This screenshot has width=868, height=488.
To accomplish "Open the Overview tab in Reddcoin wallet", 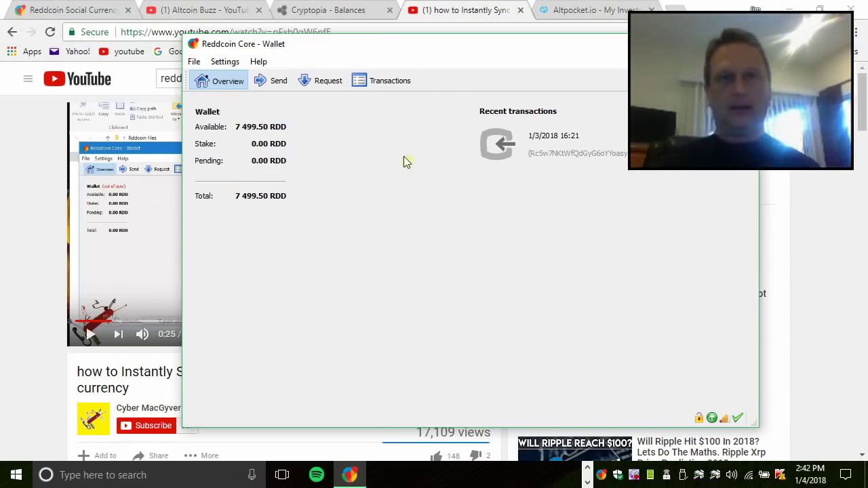I will point(219,81).
